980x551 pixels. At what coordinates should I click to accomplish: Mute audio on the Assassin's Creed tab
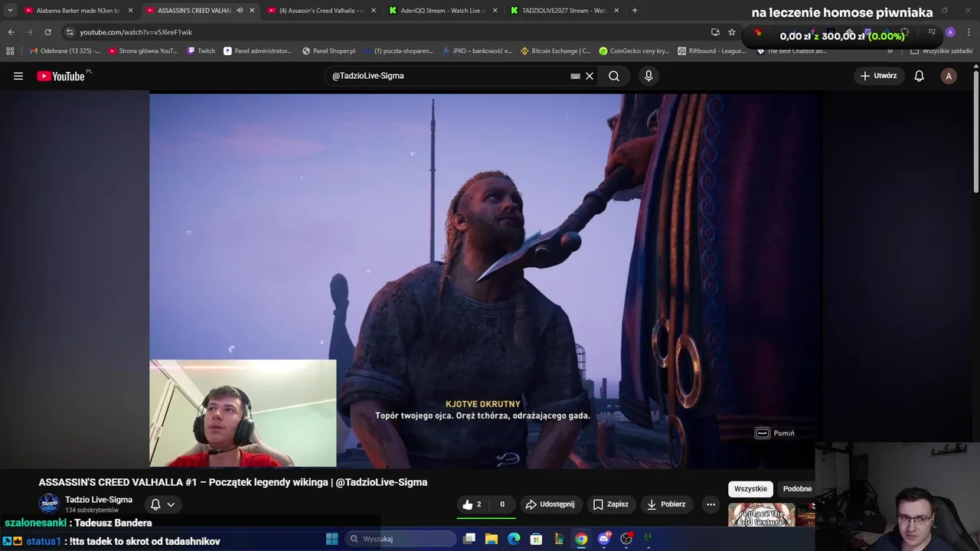(240, 11)
